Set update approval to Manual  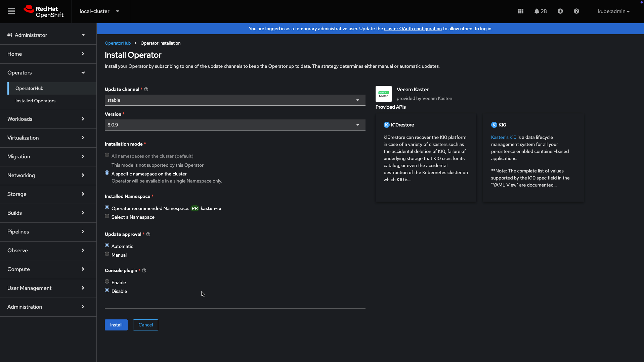107,254
